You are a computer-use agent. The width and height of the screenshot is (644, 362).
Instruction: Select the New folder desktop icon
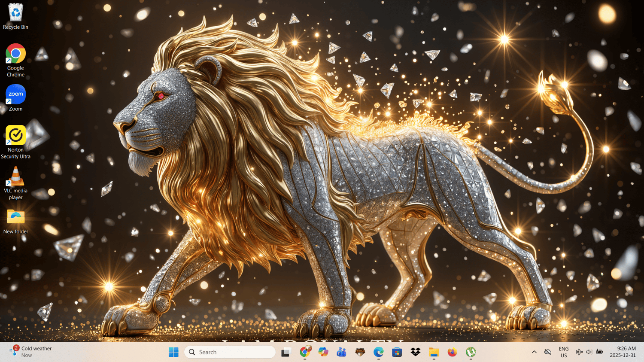click(x=15, y=222)
